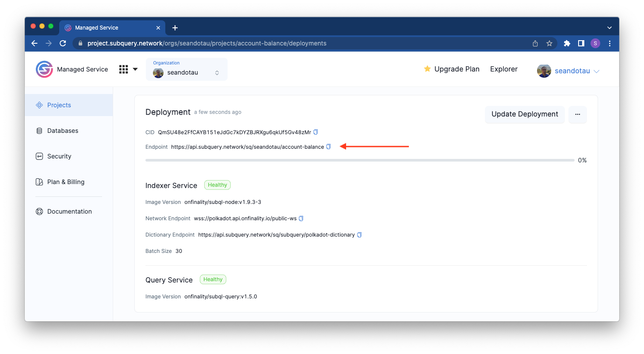The height and width of the screenshot is (354, 644).
Task: Click the Managed Service logo
Action: 44,69
